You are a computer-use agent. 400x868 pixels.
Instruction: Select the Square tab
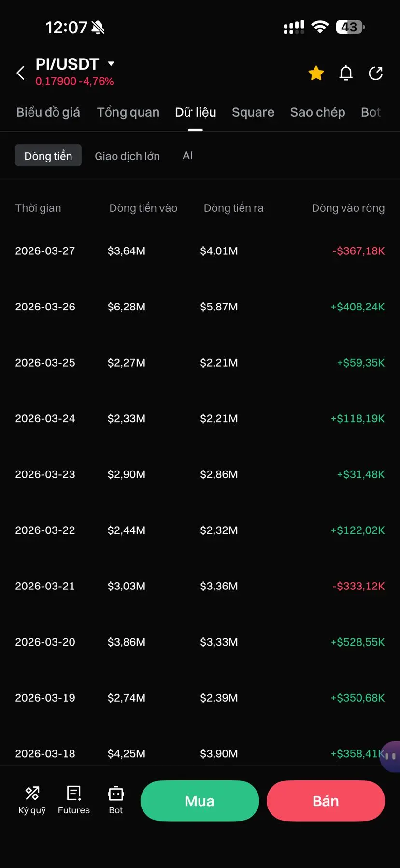coord(253,112)
